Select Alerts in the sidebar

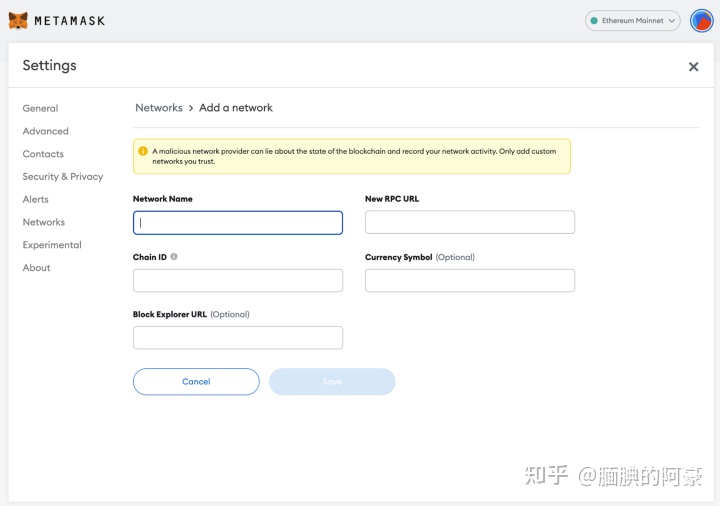coord(36,199)
